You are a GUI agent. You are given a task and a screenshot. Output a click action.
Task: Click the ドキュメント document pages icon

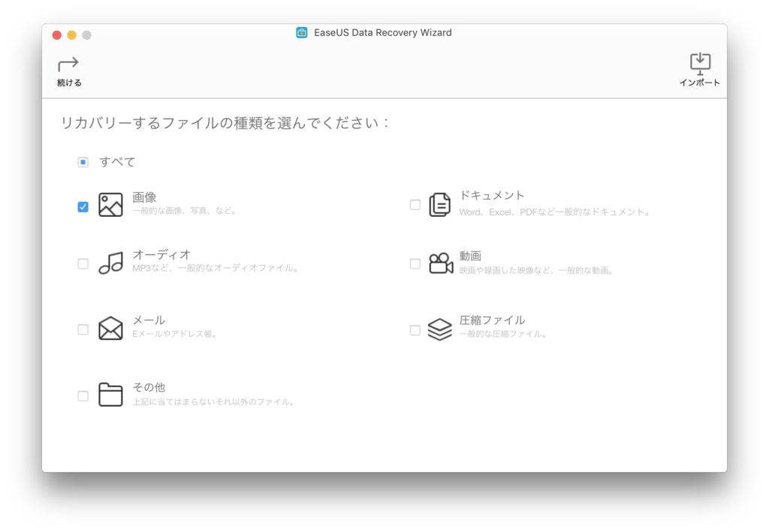[x=439, y=205]
